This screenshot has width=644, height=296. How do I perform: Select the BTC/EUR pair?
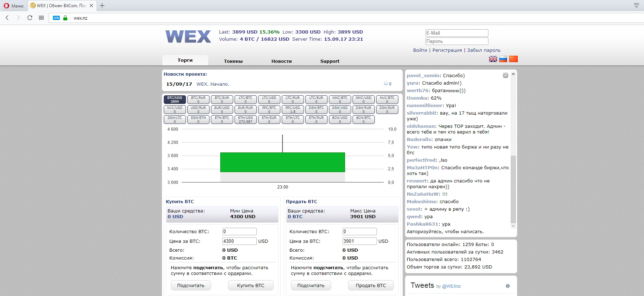222,100
